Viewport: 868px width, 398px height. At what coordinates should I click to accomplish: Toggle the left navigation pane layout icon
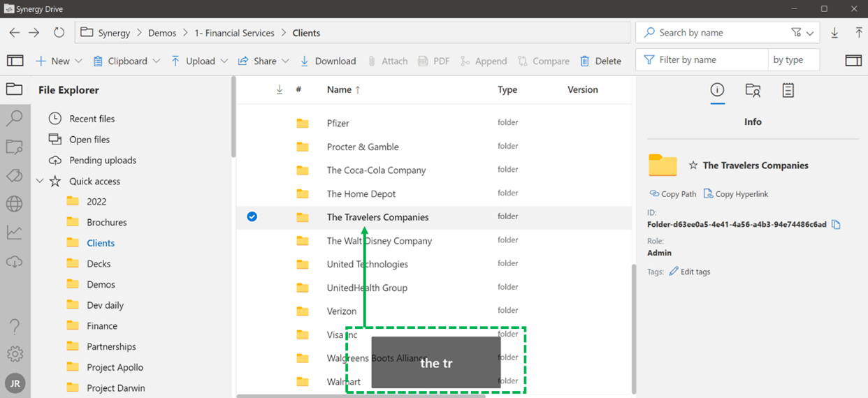tap(15, 61)
